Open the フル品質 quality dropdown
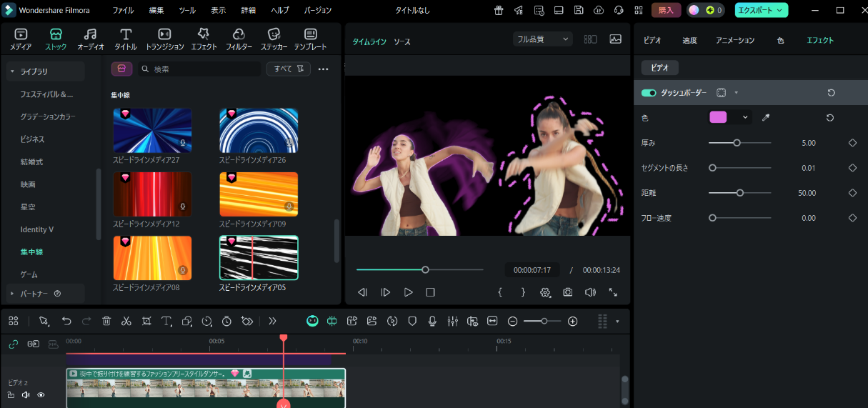 tap(543, 39)
